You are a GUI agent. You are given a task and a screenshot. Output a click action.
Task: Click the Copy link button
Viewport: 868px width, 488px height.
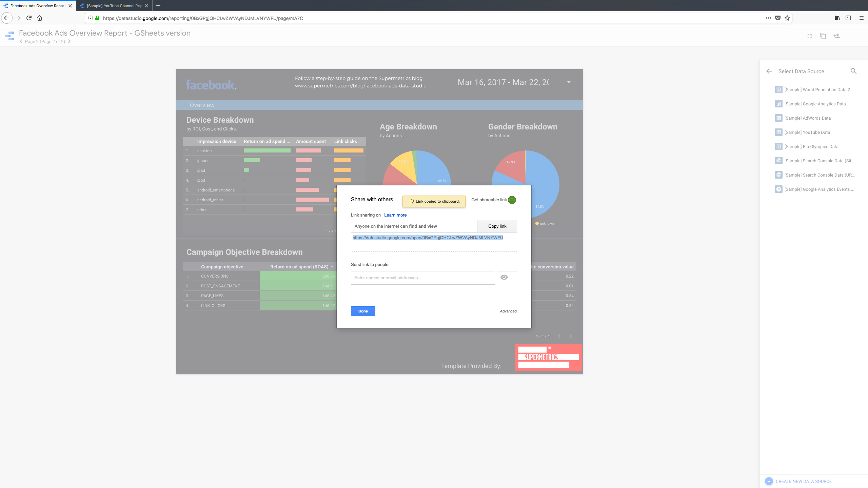(497, 226)
